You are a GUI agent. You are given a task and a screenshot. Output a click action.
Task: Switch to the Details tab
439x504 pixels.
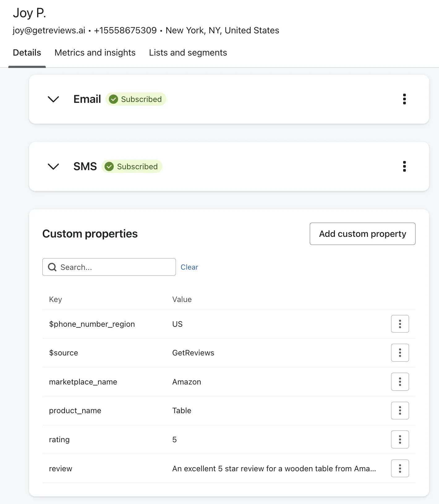pyautogui.click(x=27, y=52)
